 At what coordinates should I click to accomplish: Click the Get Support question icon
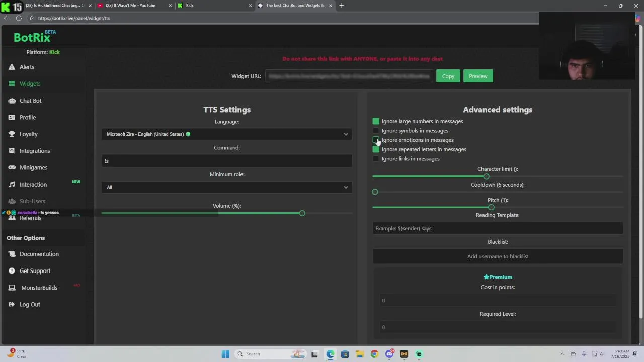click(x=12, y=271)
